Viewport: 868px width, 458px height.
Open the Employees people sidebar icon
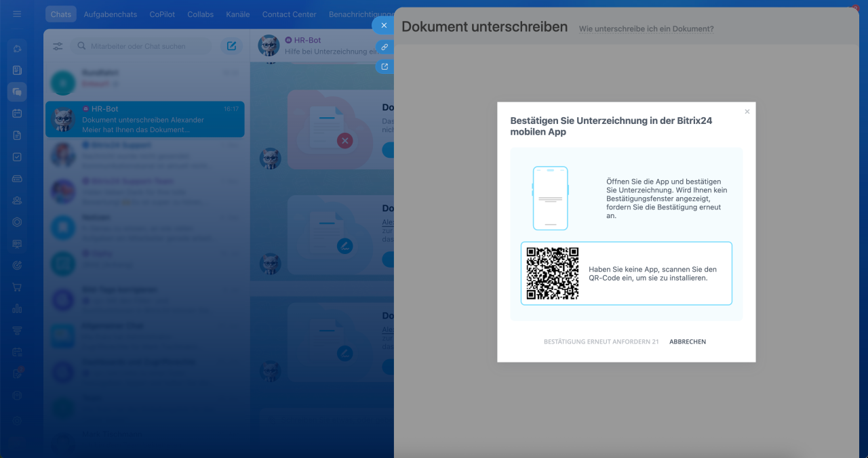coord(17,200)
